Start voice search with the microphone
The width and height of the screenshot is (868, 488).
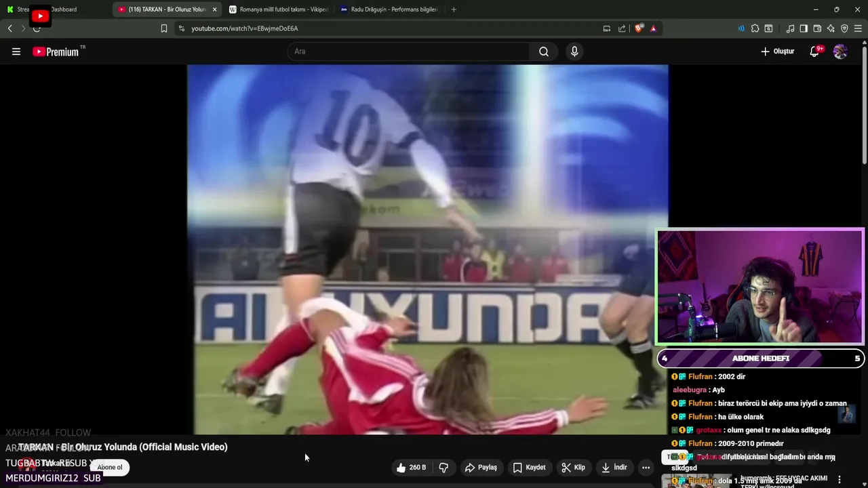[574, 52]
